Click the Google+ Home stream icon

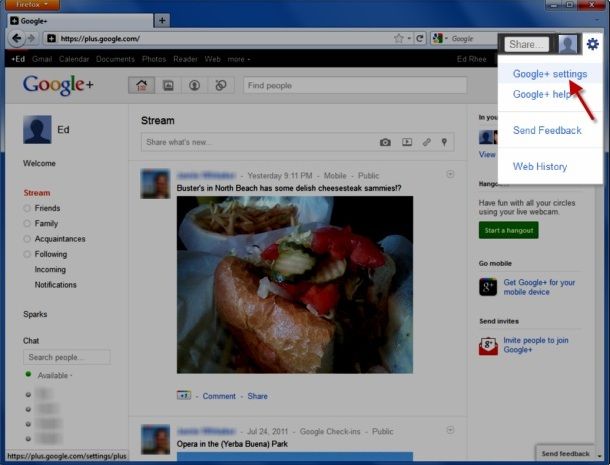(x=142, y=85)
